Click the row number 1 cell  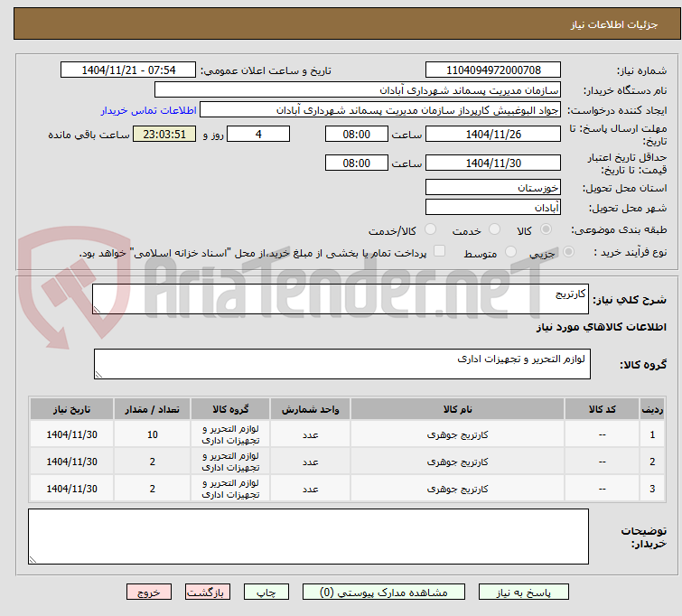(x=652, y=434)
